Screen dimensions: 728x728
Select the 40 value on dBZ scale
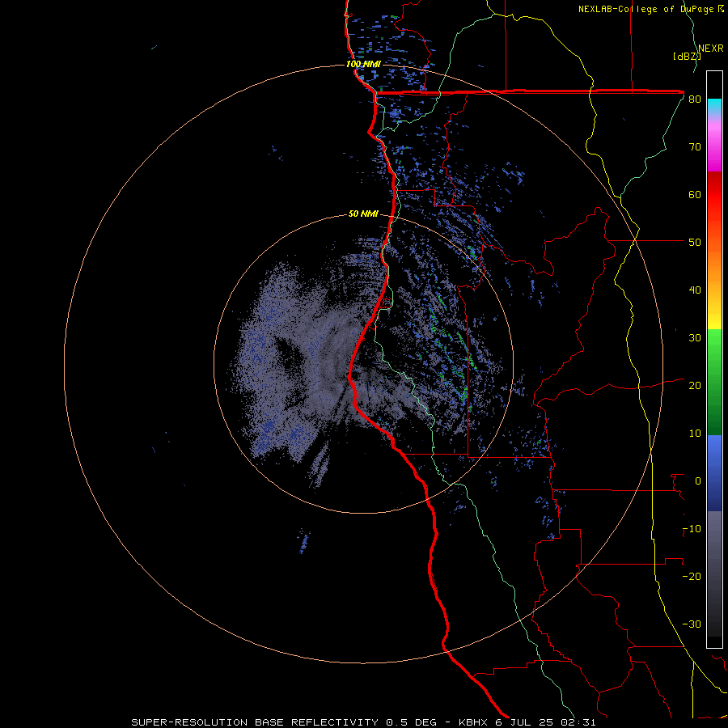click(x=695, y=290)
